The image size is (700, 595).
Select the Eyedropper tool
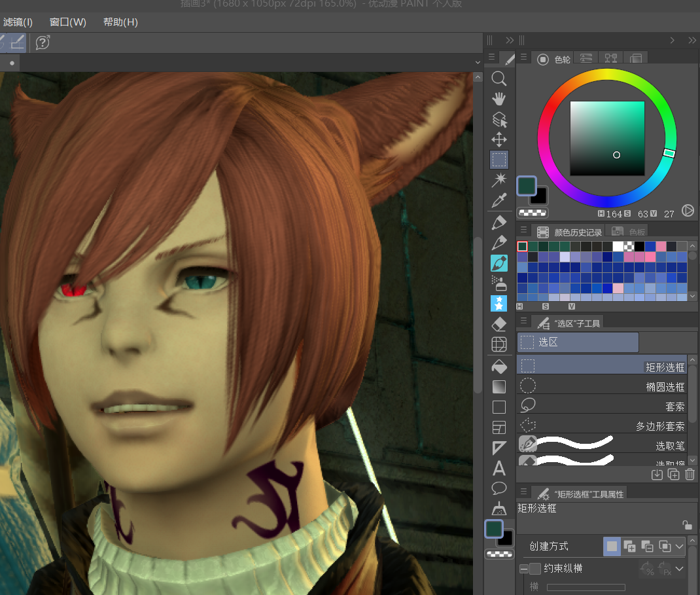coord(499,200)
